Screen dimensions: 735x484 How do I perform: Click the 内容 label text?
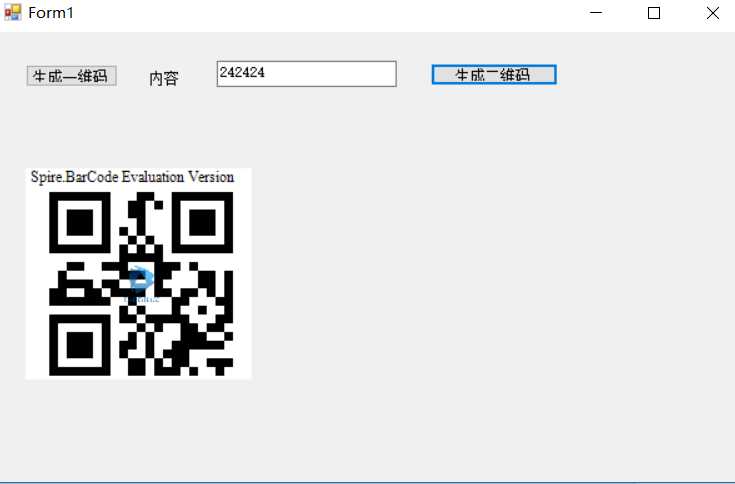click(164, 78)
